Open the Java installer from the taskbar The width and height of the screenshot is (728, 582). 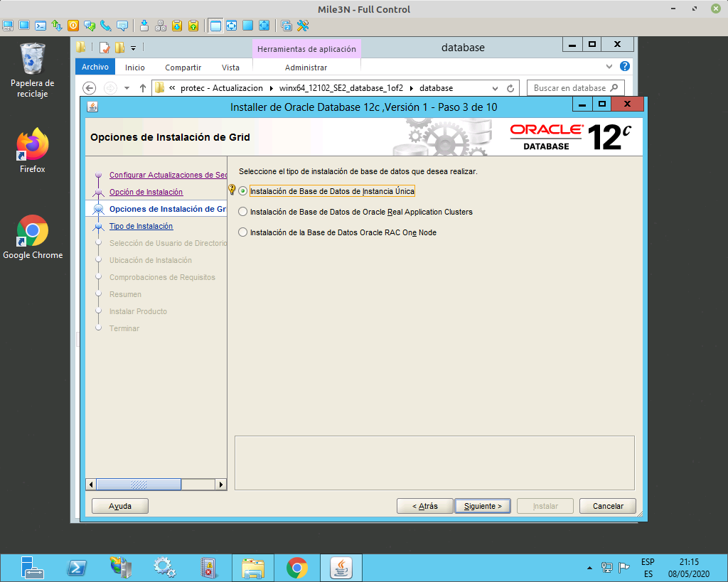[341, 567]
